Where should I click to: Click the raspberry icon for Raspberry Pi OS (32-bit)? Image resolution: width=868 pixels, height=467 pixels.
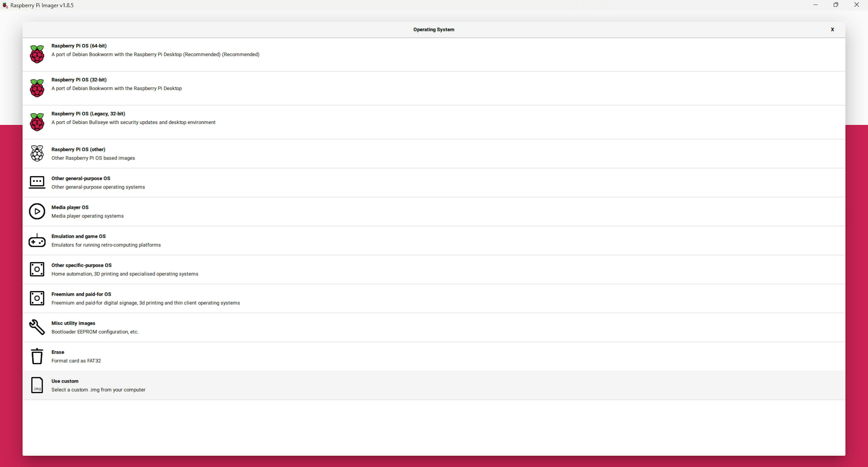point(37,88)
